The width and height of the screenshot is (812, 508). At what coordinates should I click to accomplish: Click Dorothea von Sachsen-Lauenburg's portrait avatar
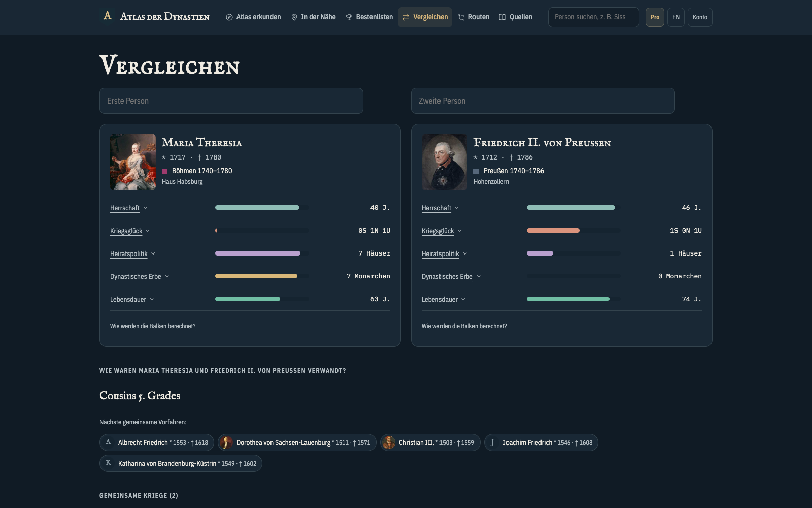(x=226, y=442)
